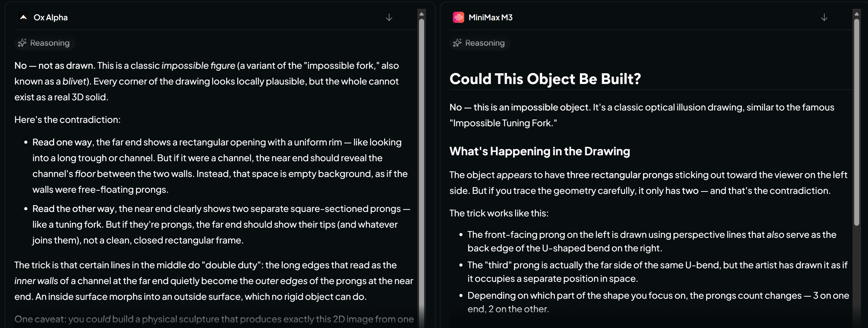This screenshot has width=868, height=328.
Task: Click the Ox Alpha logo icon
Action: tap(23, 17)
